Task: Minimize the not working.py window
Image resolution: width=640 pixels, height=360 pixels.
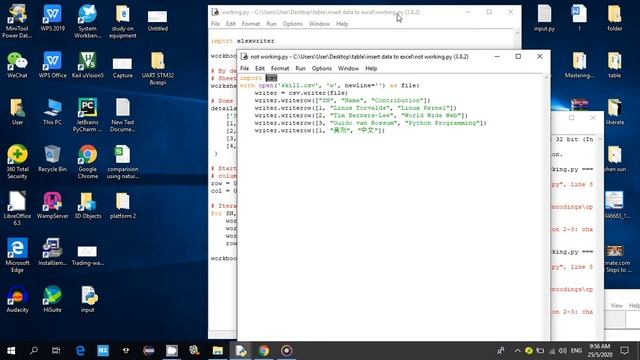Action: pyautogui.click(x=497, y=56)
